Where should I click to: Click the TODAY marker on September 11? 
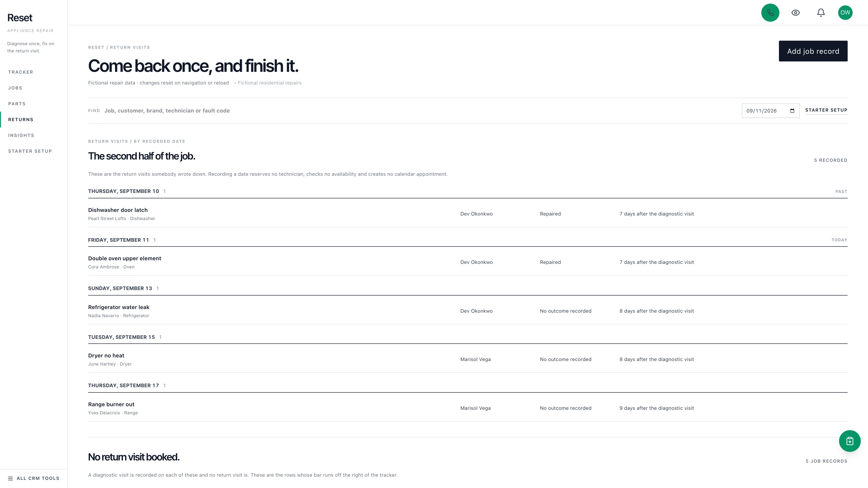pos(839,240)
